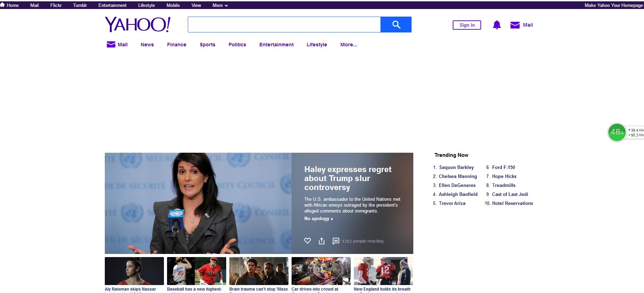
Task: Open the Haley expresses regret headline
Action: point(348,178)
